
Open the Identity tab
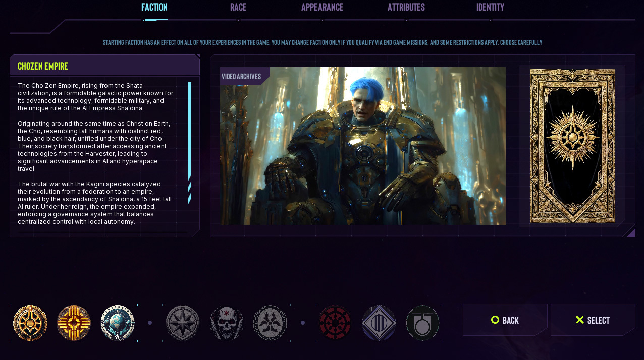tap(490, 7)
